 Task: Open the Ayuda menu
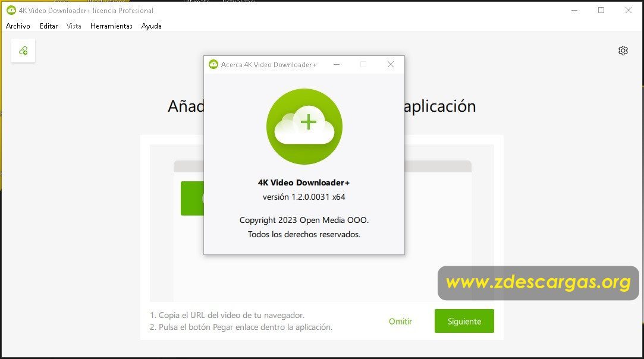[151, 26]
